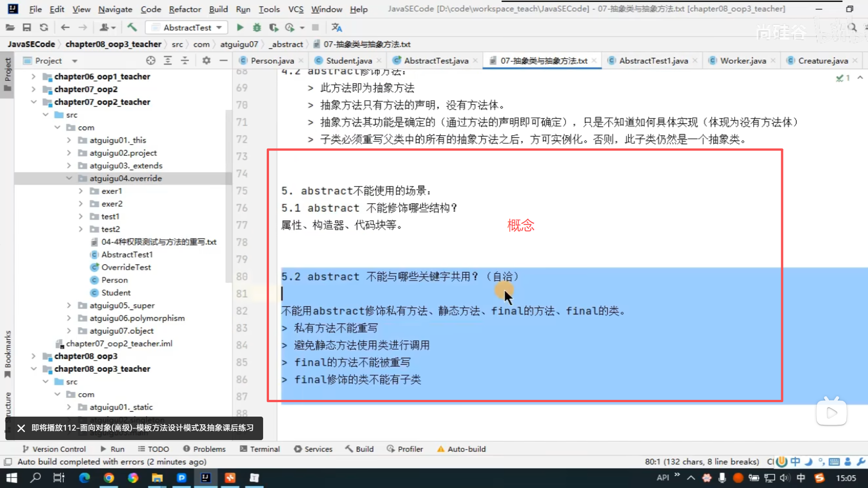868x488 pixels.
Task: Click the Collapse All icon in Project panel
Action: pos(185,61)
